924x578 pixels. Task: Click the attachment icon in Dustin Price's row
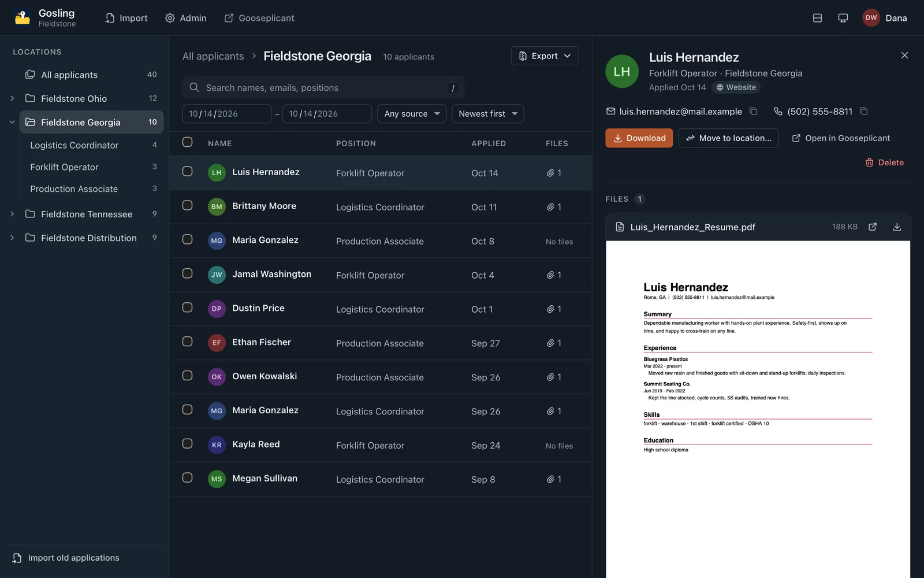(x=550, y=309)
